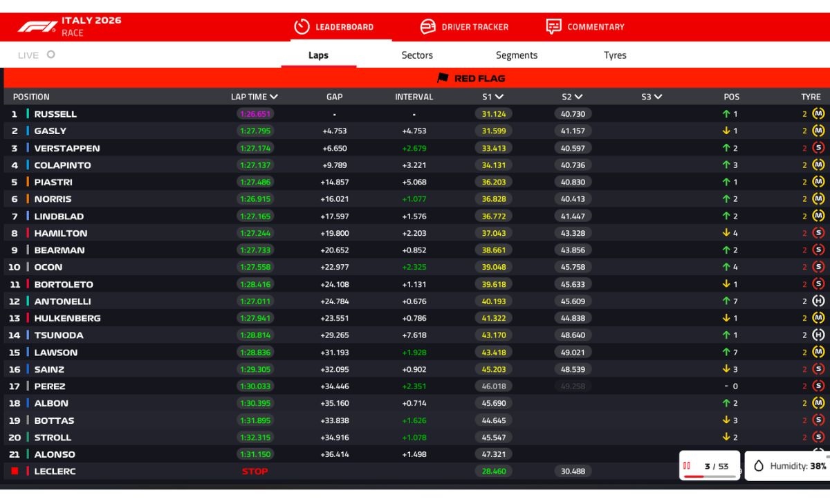Select driver Norris's name

coord(53,199)
